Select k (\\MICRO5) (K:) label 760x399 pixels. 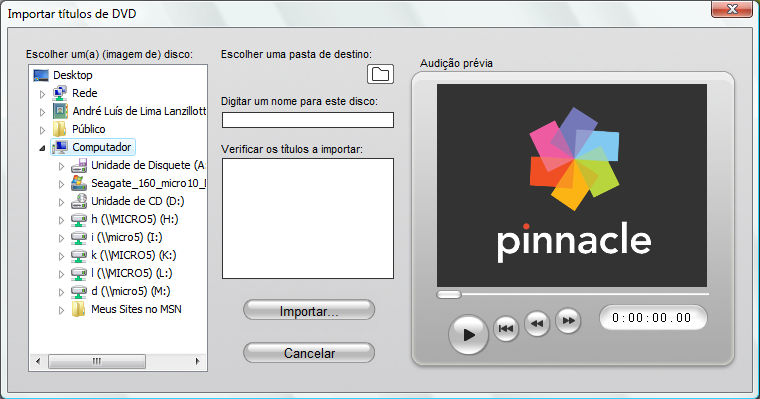click(134, 255)
